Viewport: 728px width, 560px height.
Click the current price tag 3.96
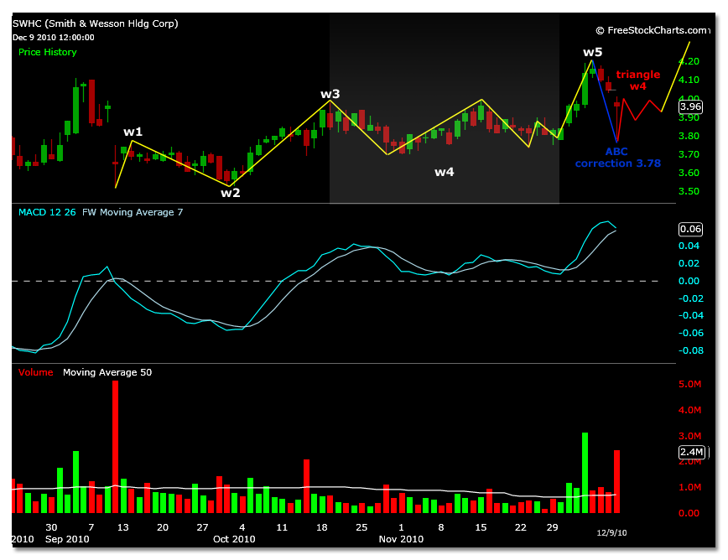(x=690, y=106)
